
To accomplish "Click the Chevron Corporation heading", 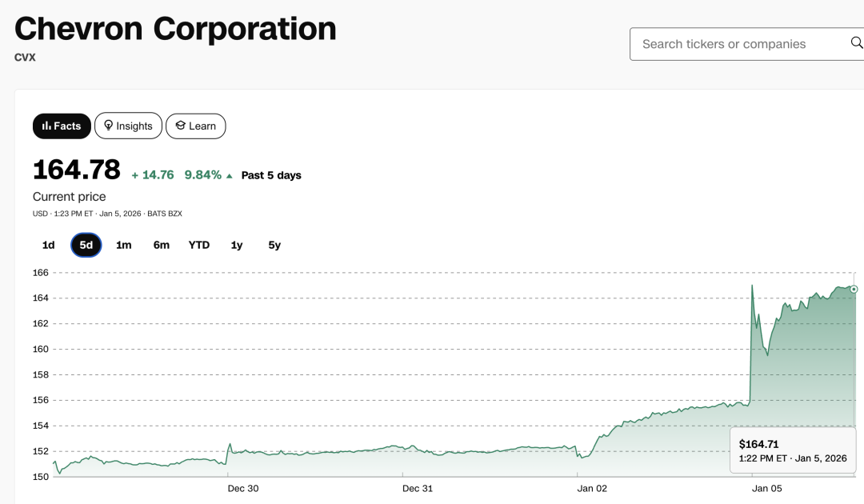I will [x=175, y=29].
